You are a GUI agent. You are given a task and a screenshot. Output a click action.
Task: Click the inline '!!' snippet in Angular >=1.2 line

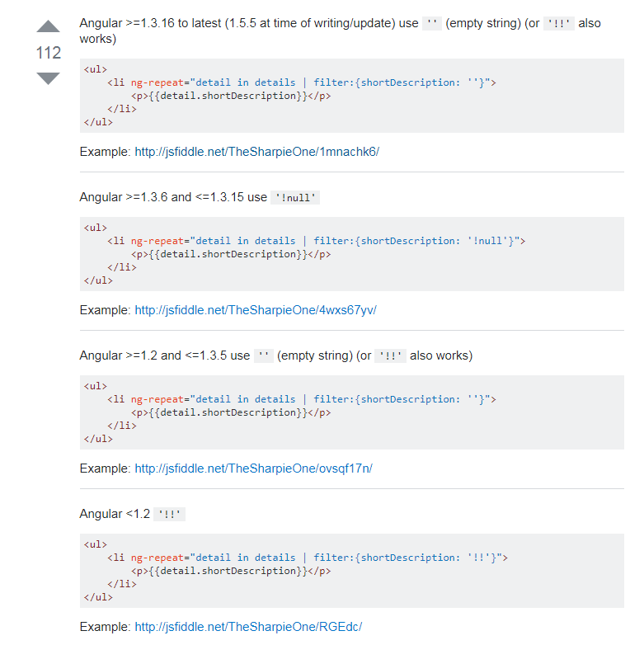tap(390, 356)
